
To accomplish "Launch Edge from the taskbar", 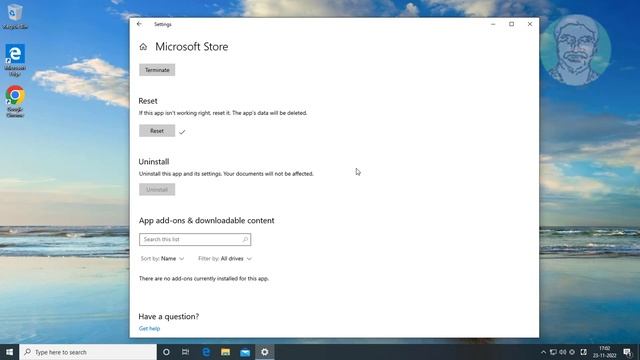I will [206, 352].
